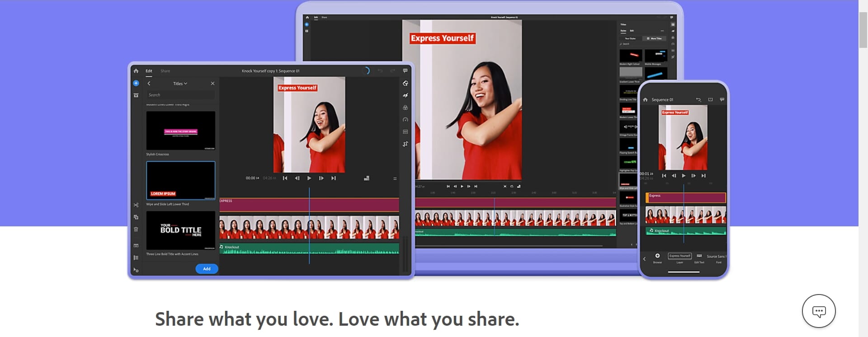Open the Graphics panel icon on tablet right rail
This screenshot has width=868, height=337.
pyautogui.click(x=405, y=83)
